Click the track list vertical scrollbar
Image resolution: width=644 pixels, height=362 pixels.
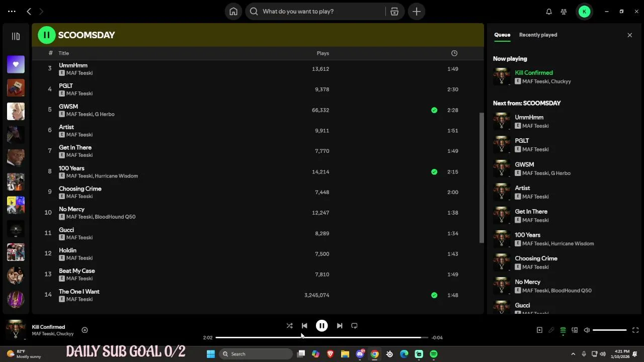pos(482,177)
